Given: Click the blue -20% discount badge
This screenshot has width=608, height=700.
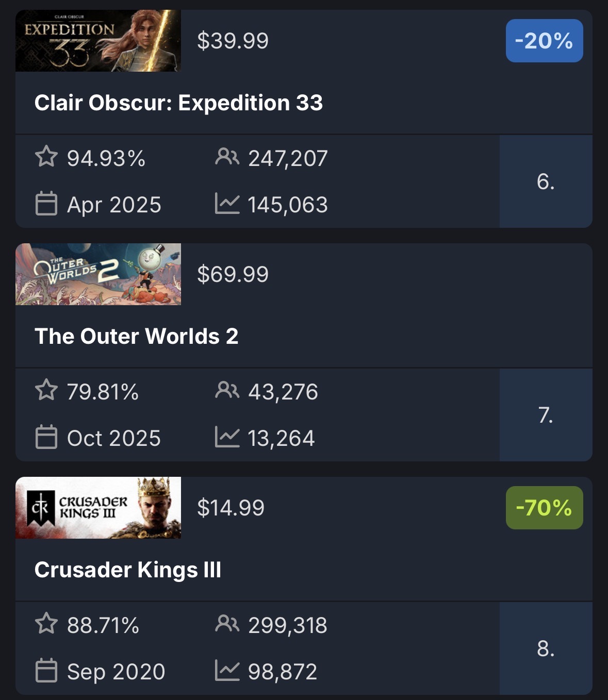Looking at the screenshot, I should point(544,41).
